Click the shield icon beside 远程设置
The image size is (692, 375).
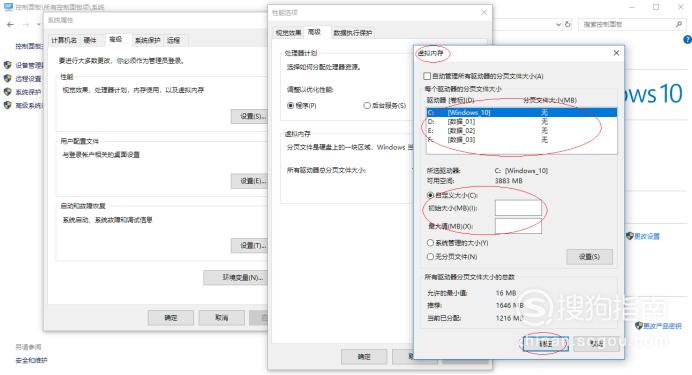click(8, 79)
